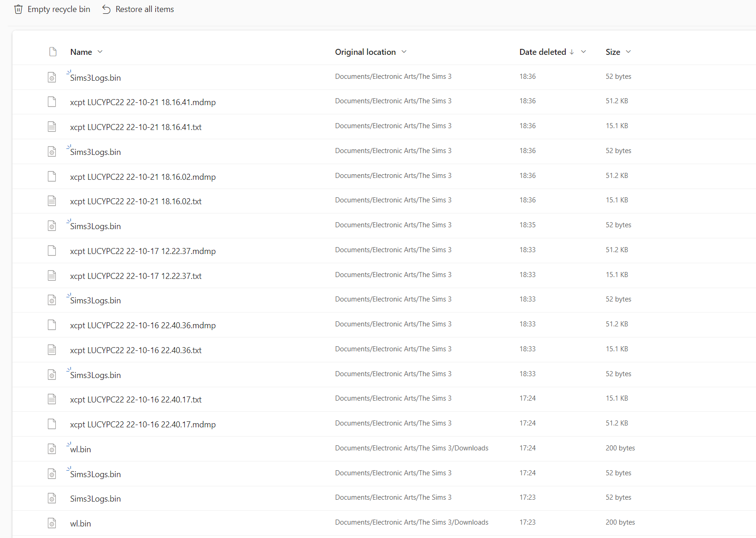756x538 pixels.
Task: Click Restore all items button
Action: [138, 9]
